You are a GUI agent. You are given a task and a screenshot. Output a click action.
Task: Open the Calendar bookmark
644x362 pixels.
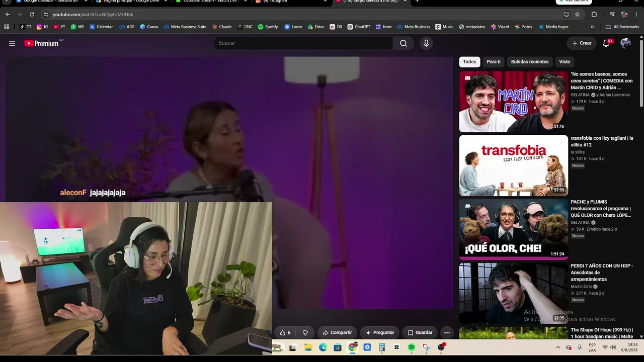101,27
